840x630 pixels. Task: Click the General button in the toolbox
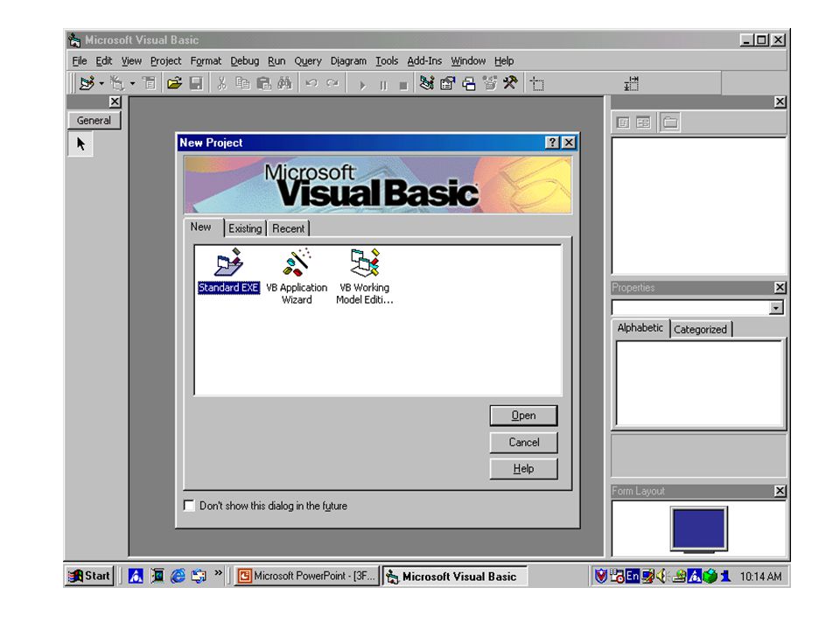[x=94, y=121]
